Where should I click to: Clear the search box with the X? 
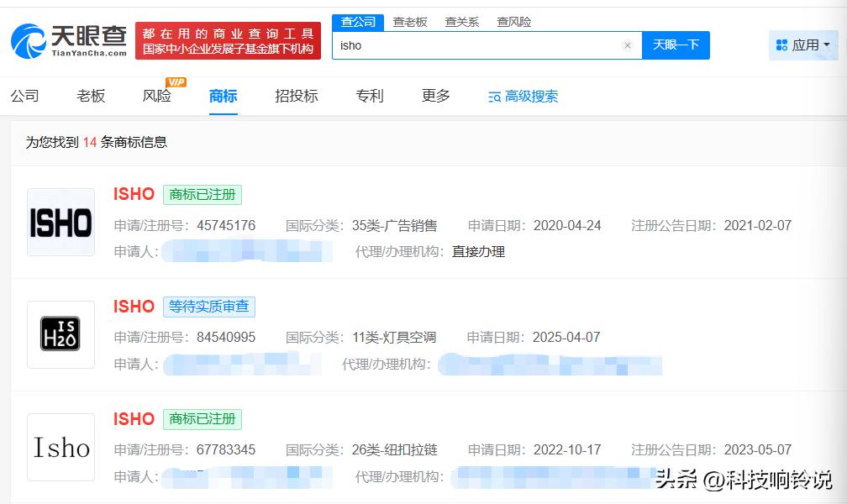pyautogui.click(x=628, y=45)
